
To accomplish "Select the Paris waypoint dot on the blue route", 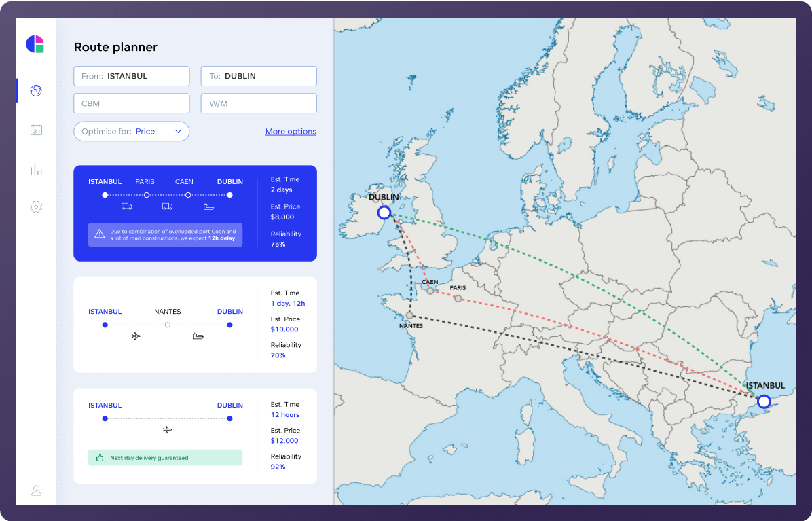I will tap(146, 194).
